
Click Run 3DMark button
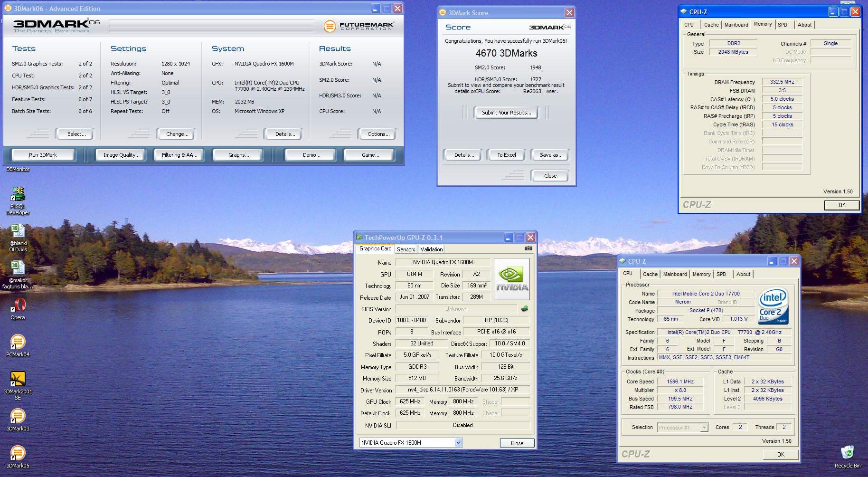43,155
